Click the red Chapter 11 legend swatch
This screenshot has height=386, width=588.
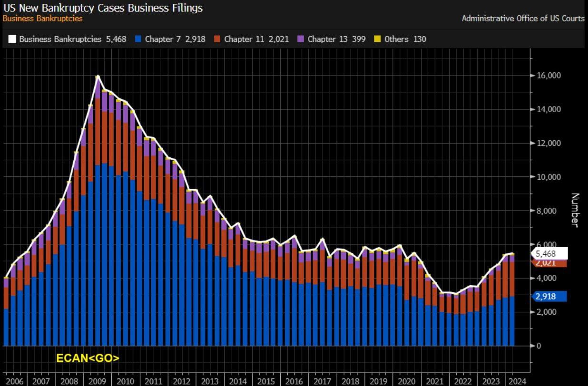click(x=217, y=39)
